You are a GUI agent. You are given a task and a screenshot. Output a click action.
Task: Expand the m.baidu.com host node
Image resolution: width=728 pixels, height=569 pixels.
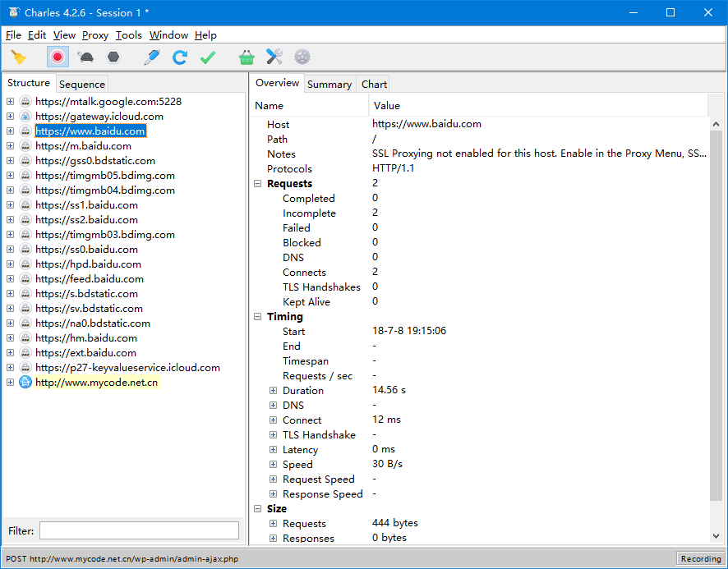10,145
